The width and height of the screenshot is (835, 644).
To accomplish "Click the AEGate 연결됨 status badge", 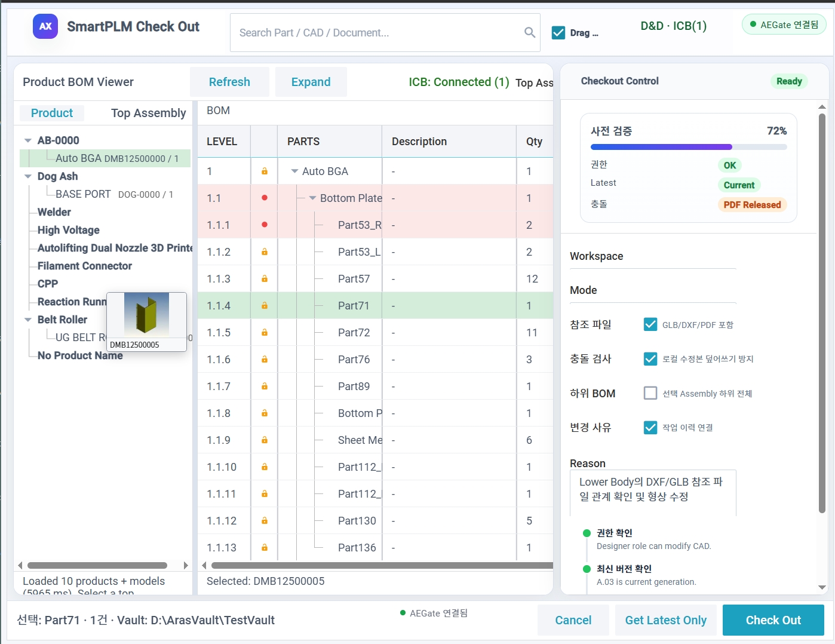I will coord(784,24).
